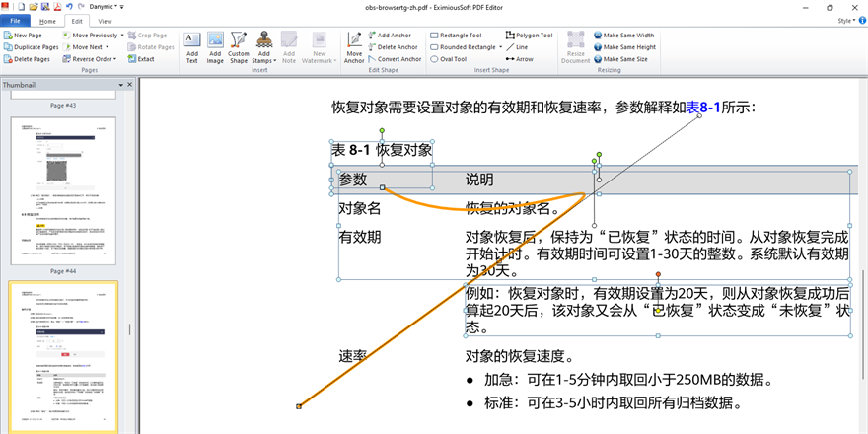868x434 pixels.
Task: Click the Add Stamps stamp icon
Action: click(x=264, y=39)
